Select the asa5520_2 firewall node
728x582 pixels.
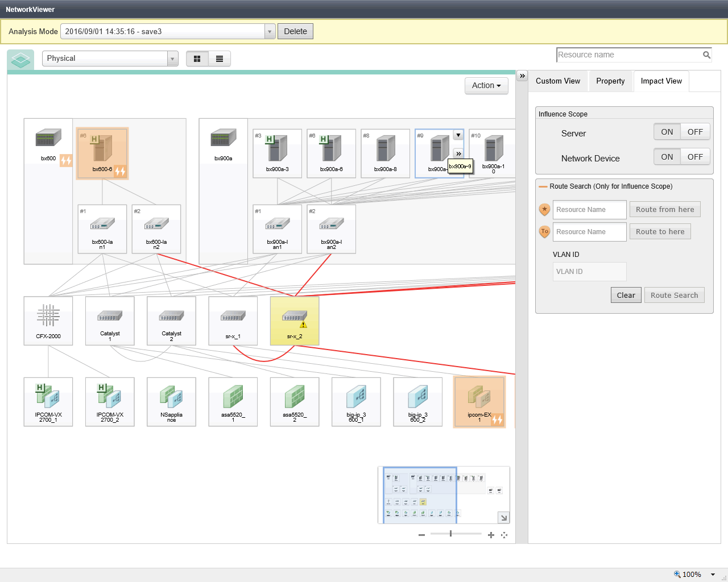(x=295, y=402)
